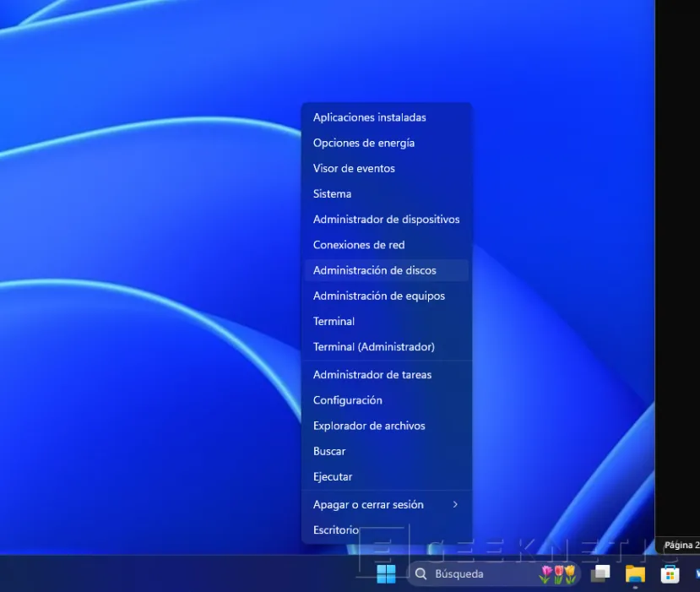Expand the Apagar o cerrar sesión submenu

pyautogui.click(x=368, y=504)
